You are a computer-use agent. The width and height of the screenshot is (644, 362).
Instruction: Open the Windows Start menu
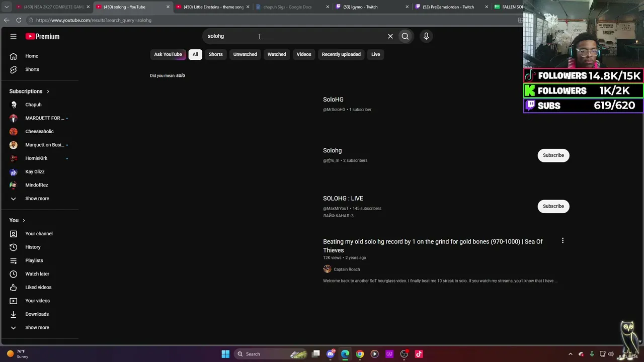tap(225, 354)
